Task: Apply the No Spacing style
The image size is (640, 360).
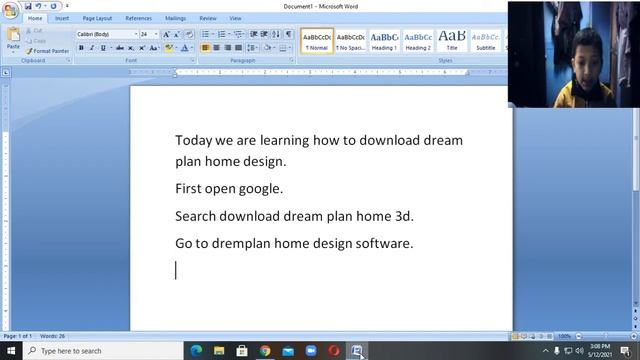Action: [x=351, y=41]
